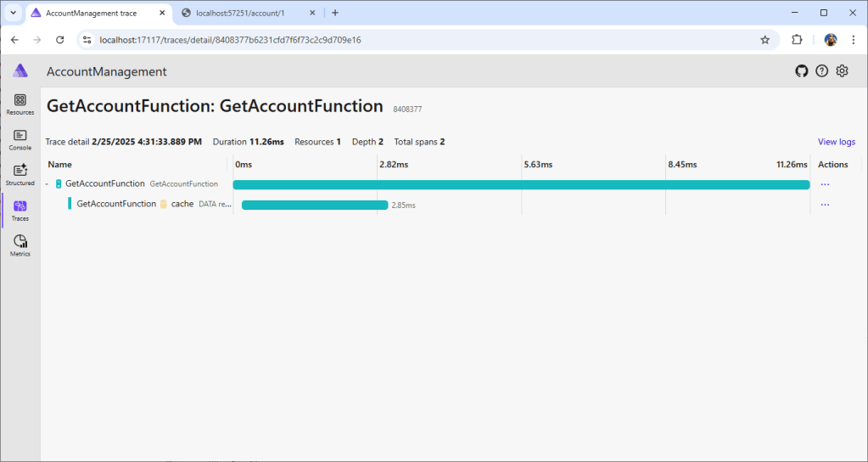Viewport: 868px width, 462px height.
Task: Go to Structured logs page
Action: 20,174
